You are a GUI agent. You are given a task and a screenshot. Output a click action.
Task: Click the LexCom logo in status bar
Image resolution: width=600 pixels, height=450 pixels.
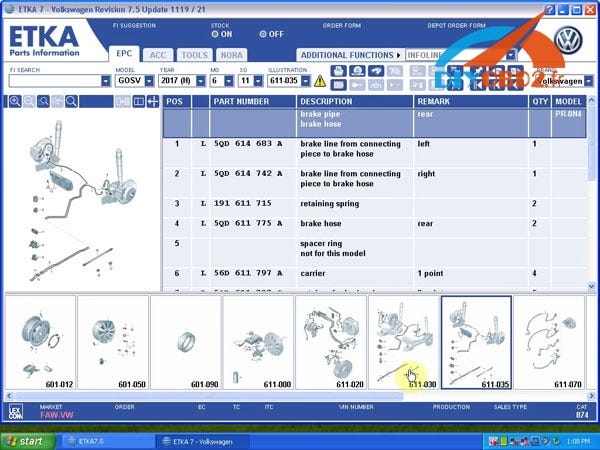16,412
